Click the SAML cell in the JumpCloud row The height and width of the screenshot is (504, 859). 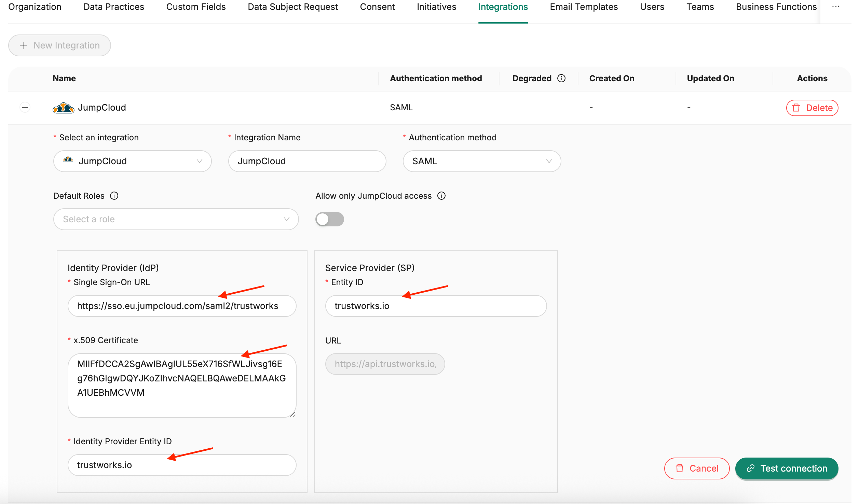[401, 108]
